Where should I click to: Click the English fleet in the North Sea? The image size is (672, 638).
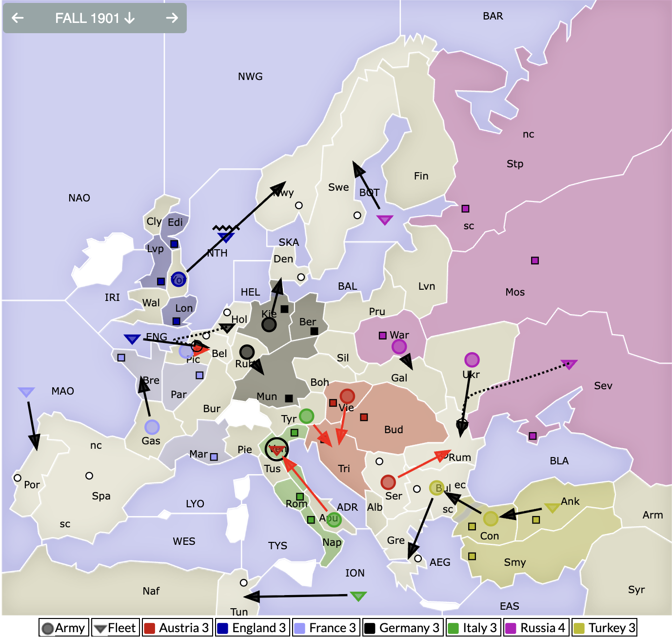pos(225,237)
